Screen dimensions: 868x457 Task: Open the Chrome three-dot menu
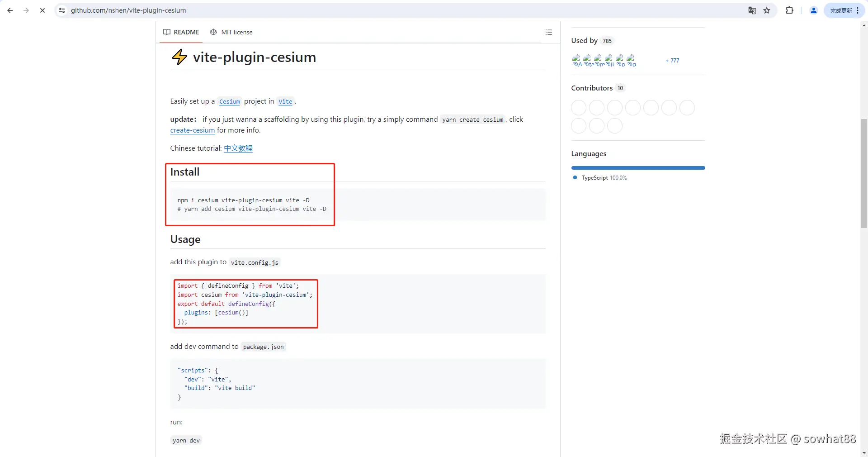858,10
